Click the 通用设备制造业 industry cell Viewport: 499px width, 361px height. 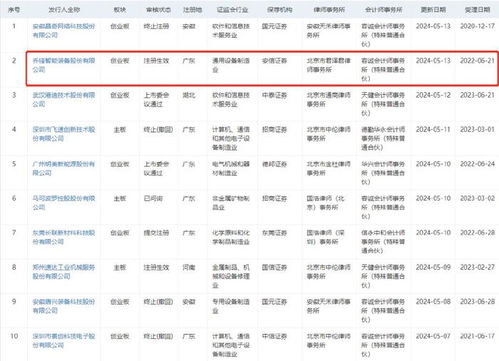[x=231, y=65]
